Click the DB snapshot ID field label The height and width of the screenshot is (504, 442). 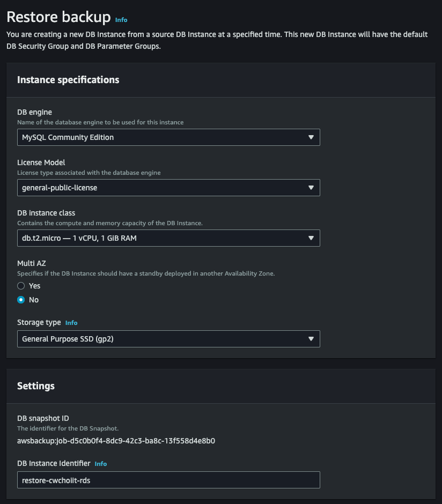(x=43, y=418)
